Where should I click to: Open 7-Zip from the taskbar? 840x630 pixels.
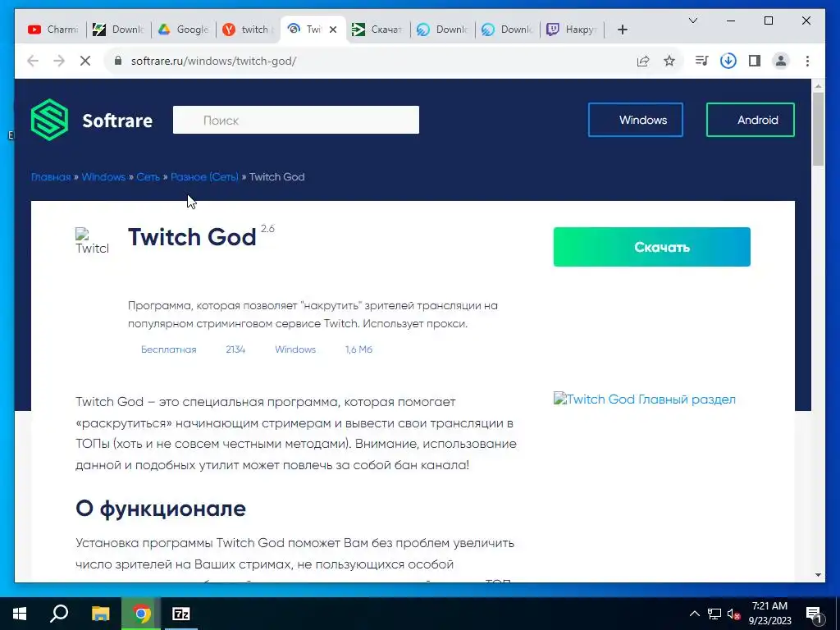point(181,614)
